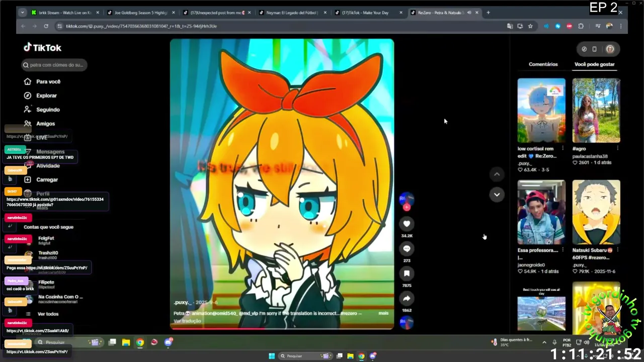Viewport: 644px width, 362px height.
Task: Open the #agro video thumbnail
Action: click(x=596, y=111)
